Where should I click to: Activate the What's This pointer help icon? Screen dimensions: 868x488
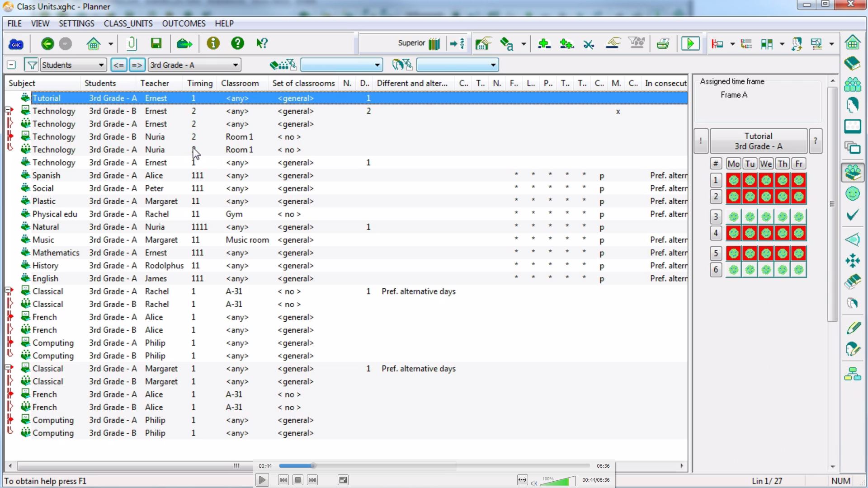coord(262,43)
